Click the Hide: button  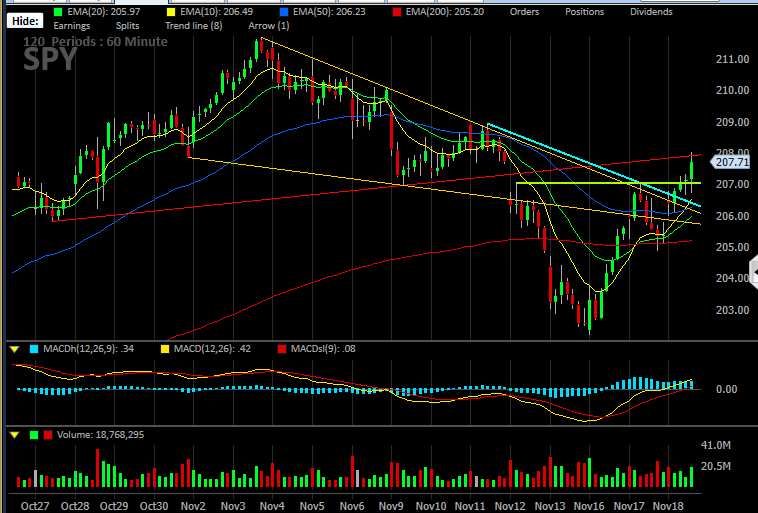(25, 21)
